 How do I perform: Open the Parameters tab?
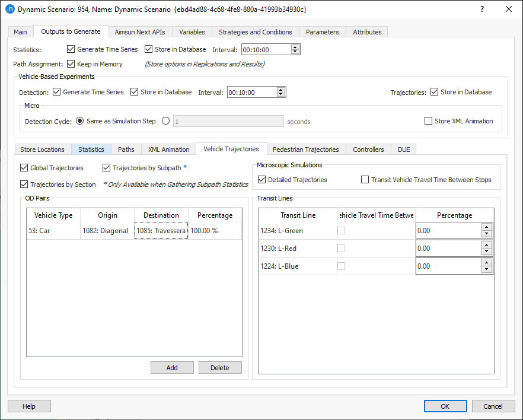click(x=322, y=32)
